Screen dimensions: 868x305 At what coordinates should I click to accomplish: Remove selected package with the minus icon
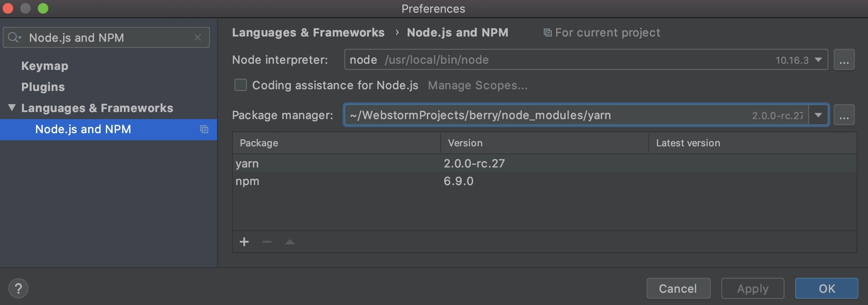[267, 242]
